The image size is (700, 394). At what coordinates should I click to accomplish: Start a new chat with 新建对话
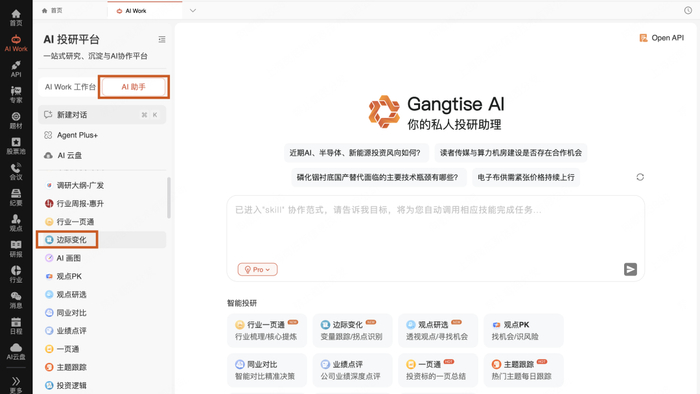[x=102, y=115]
